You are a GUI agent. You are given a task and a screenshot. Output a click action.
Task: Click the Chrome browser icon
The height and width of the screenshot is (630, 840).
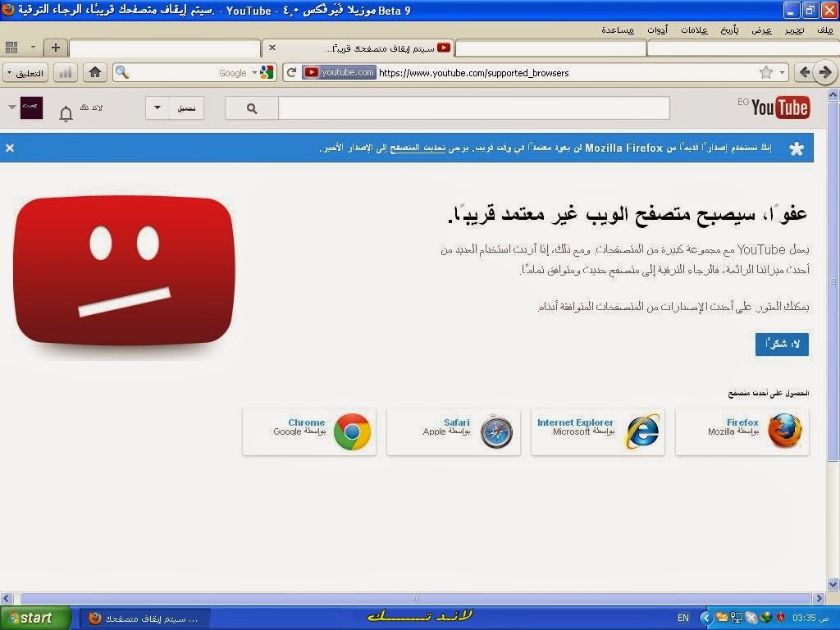[352, 431]
